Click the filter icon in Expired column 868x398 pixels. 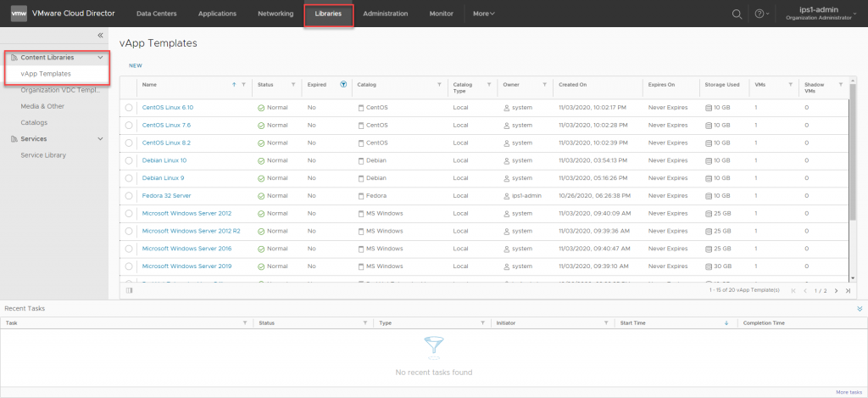(343, 85)
